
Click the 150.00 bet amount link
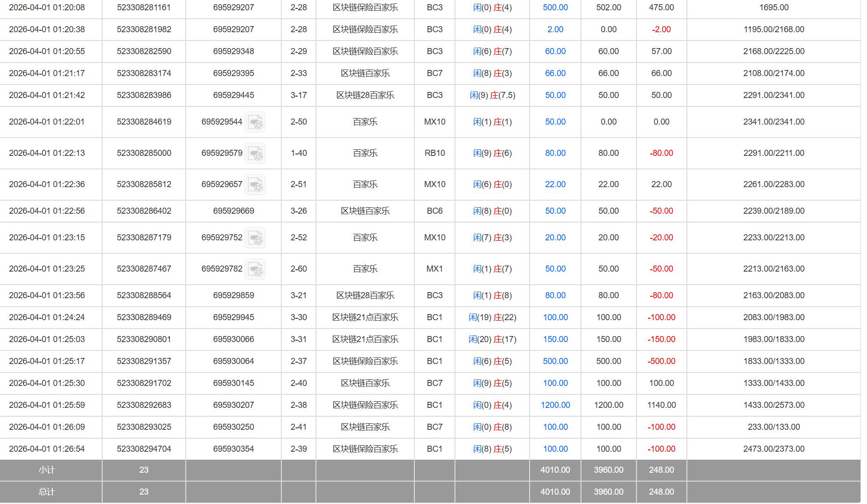click(555, 339)
